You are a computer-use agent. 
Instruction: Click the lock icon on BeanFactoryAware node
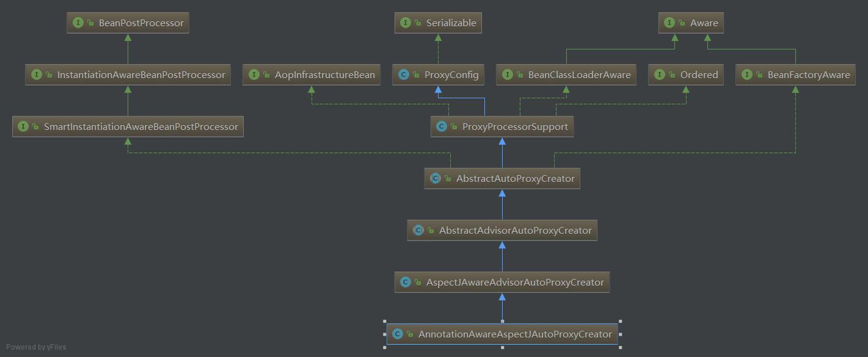click(x=759, y=75)
